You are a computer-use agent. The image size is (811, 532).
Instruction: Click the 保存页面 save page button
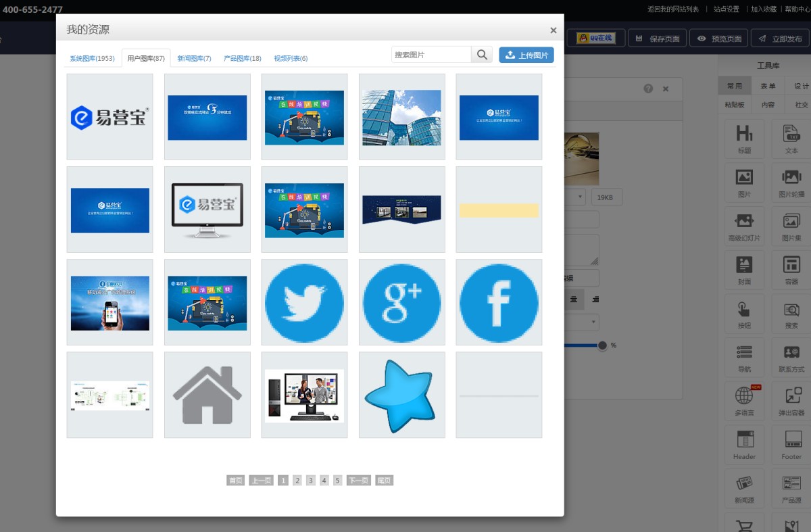[658, 38]
